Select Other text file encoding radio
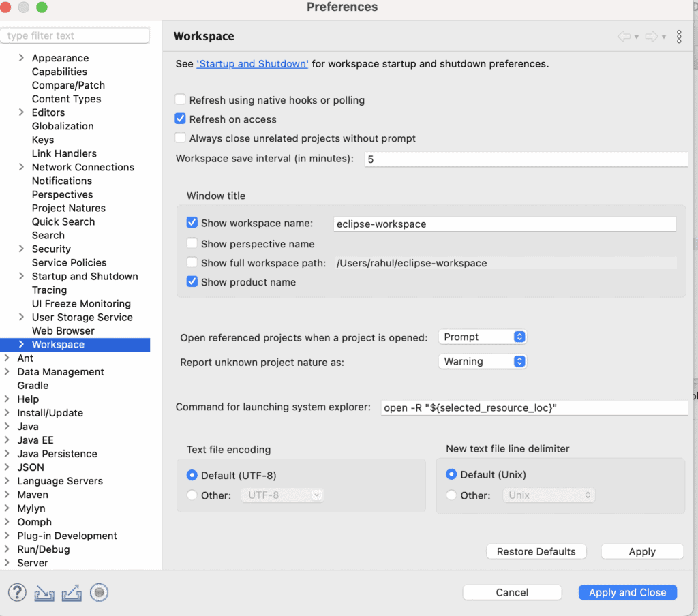Viewport: 698px width, 616px height. (192, 495)
